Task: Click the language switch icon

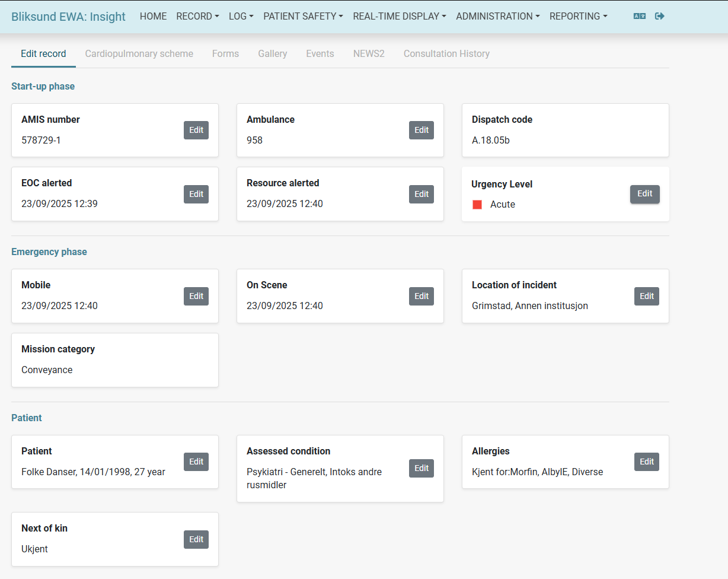Action: (639, 16)
